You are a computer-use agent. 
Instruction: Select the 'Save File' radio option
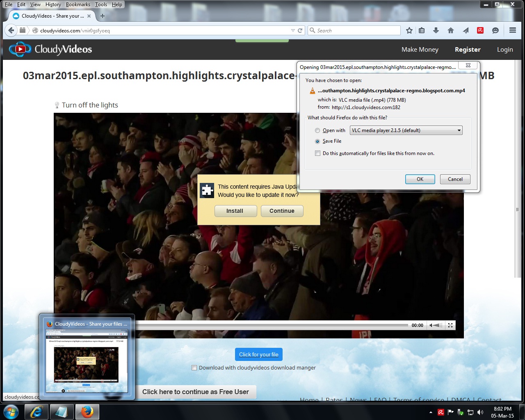[x=317, y=141]
